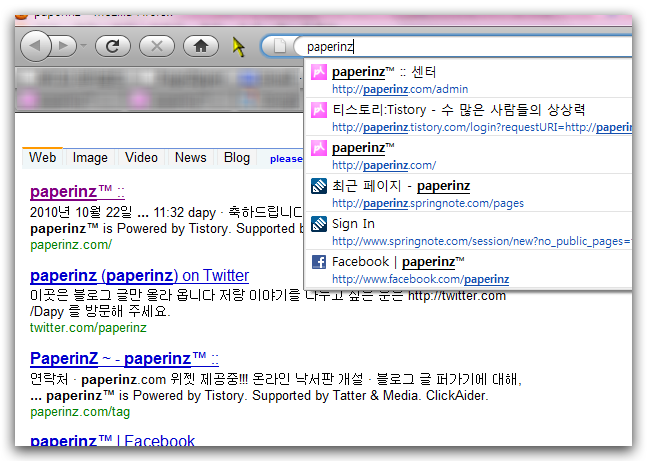Click the Facebook favicon in suggestions list
Image resolution: width=647 pixels, height=461 pixels.
pyautogui.click(x=319, y=262)
